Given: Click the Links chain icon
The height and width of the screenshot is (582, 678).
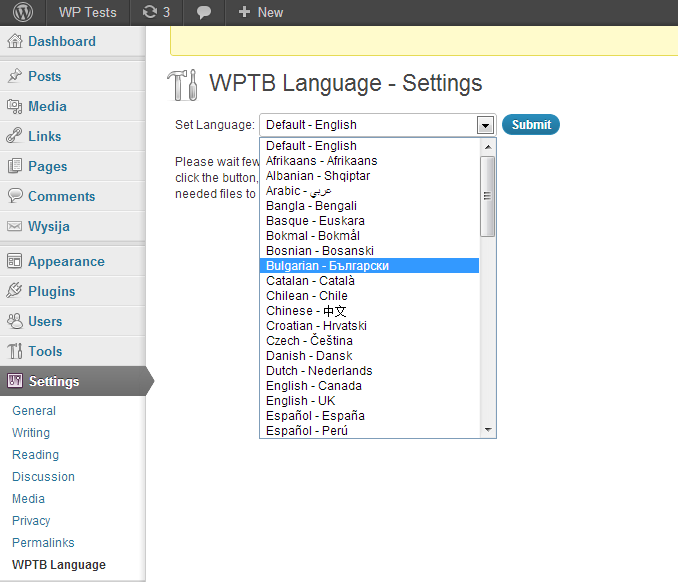Looking at the screenshot, I should point(14,136).
